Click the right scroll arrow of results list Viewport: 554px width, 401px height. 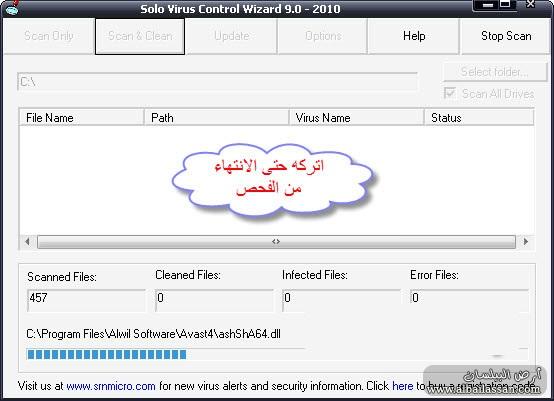[526, 242]
